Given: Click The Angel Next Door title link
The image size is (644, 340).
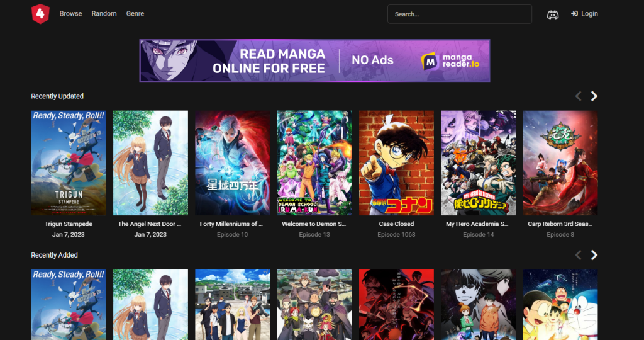Looking at the screenshot, I should click(150, 224).
